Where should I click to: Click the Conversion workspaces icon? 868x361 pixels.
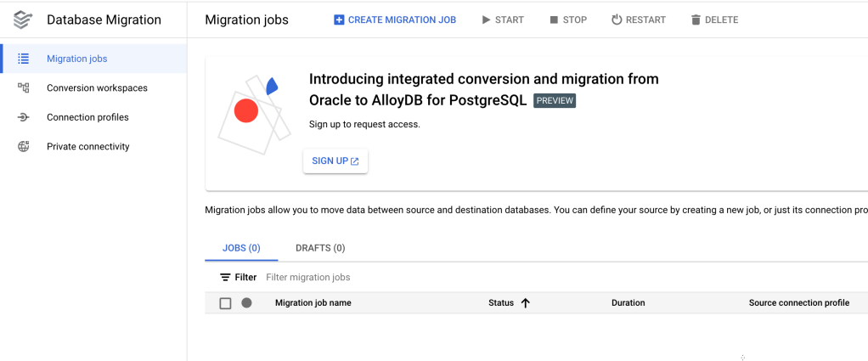(24, 87)
